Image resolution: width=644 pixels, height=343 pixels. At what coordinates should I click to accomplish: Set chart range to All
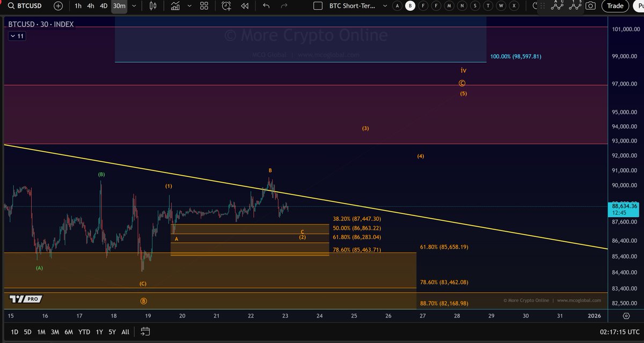(125, 332)
